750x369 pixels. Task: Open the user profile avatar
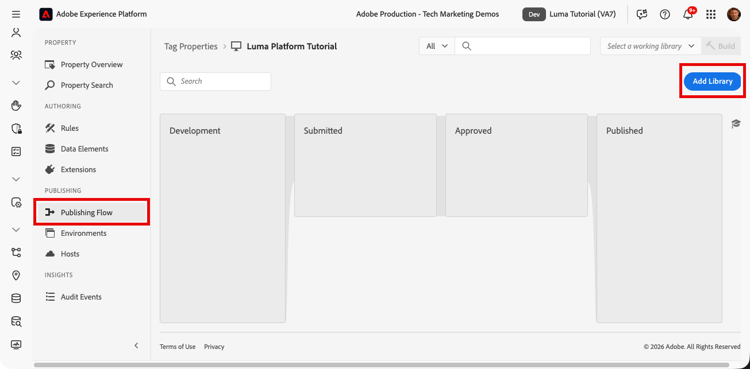click(733, 14)
